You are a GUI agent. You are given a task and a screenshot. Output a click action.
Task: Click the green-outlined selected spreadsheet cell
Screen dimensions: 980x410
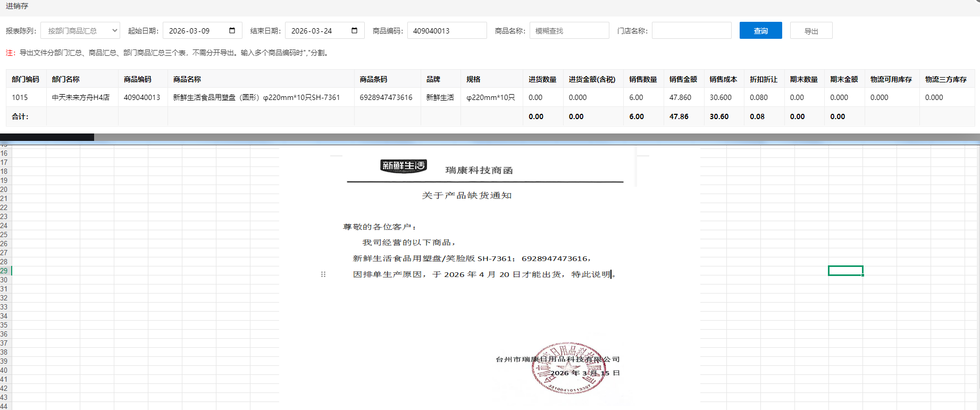pyautogui.click(x=845, y=271)
